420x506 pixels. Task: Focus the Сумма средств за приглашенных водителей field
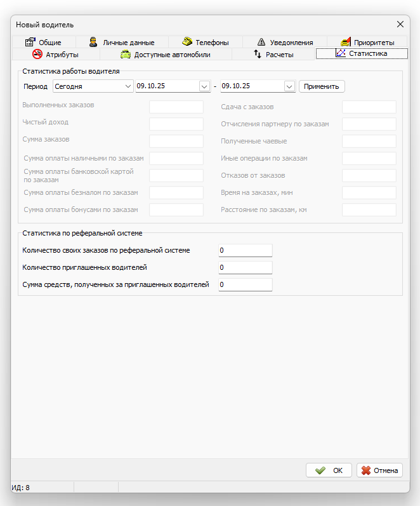pos(245,285)
